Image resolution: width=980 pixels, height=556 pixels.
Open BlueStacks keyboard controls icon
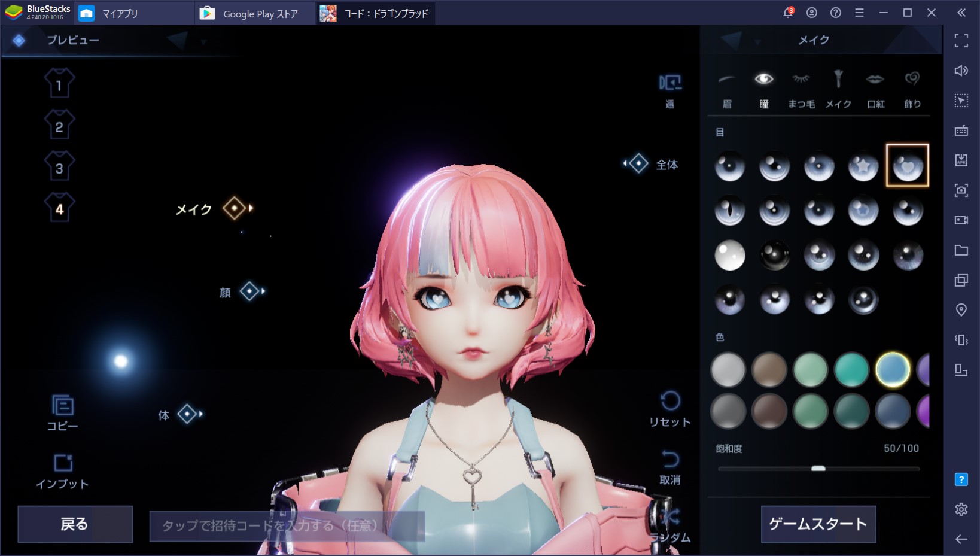coord(961,130)
